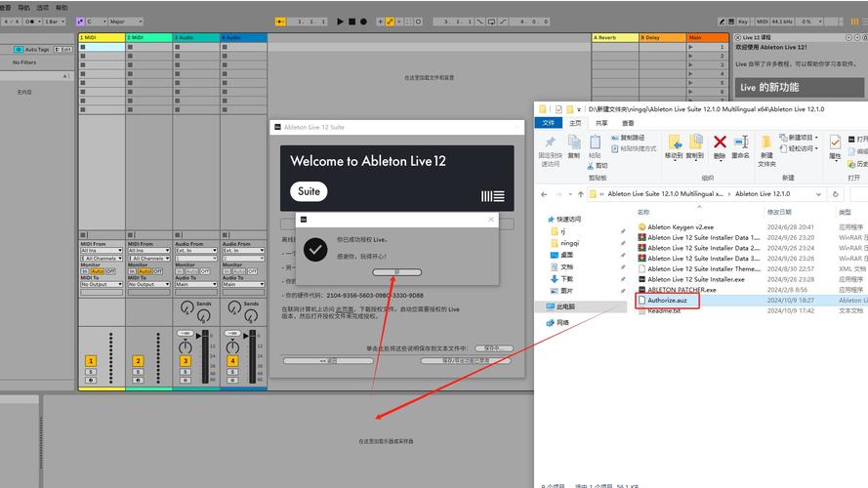Toggle track 1 yellow activator button

(x=91, y=361)
